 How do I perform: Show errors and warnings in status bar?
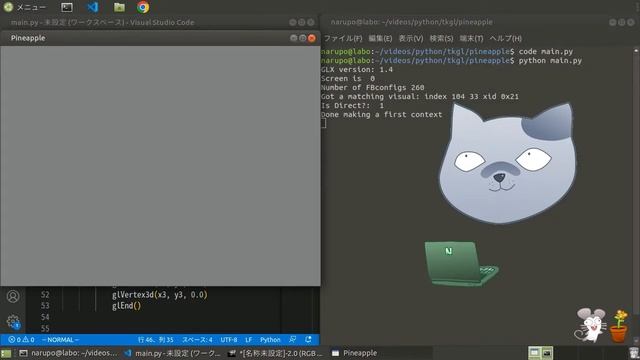coord(21,340)
